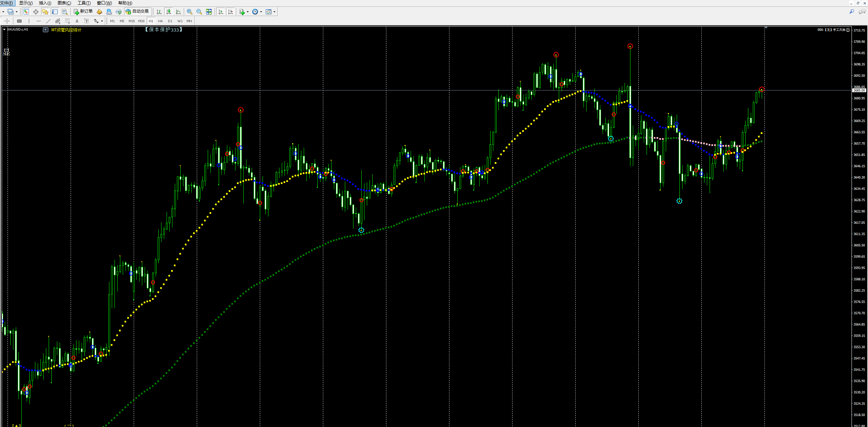Select the Fibonacci retracement tool
This screenshot has height=427, width=868.
click(68, 21)
